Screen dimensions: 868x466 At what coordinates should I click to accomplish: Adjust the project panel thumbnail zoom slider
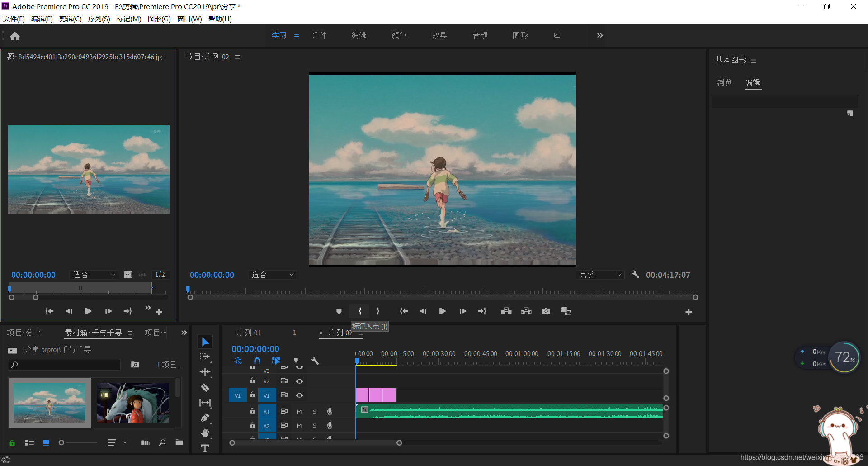coord(62,442)
